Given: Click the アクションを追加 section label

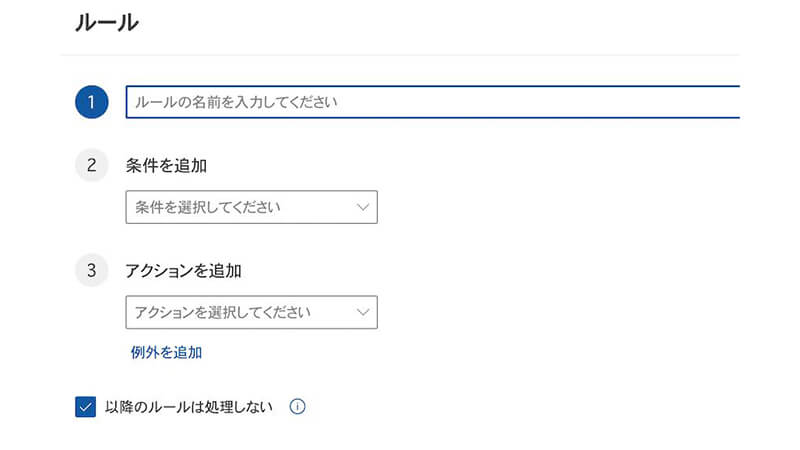Looking at the screenshot, I should pyautogui.click(x=184, y=270).
